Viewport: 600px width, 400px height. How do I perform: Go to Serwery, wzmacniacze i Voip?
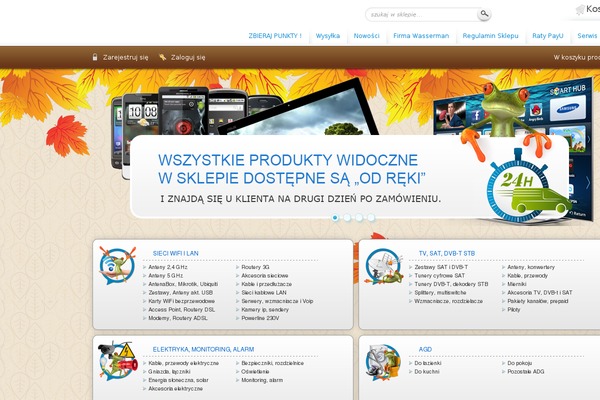277,301
